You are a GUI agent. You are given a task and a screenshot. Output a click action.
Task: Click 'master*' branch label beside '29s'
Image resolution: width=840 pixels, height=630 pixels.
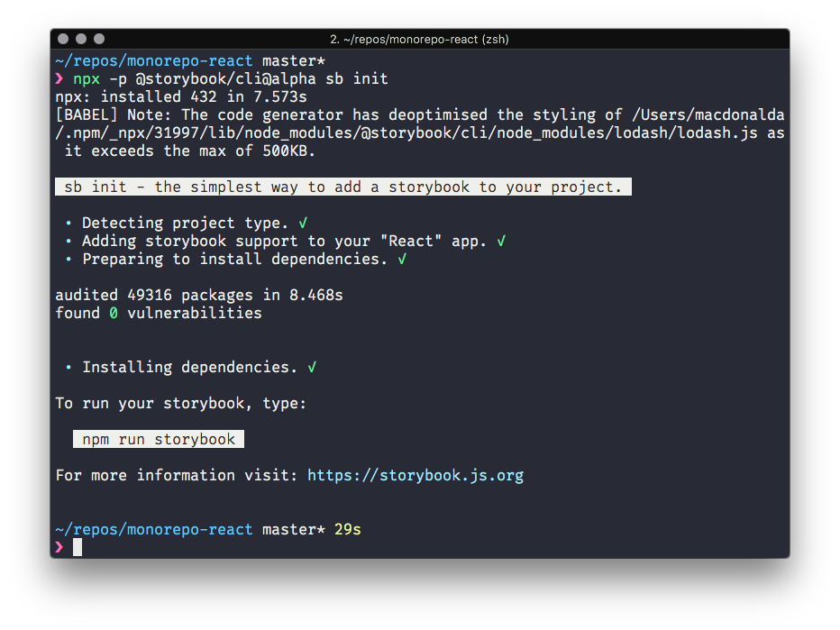pyautogui.click(x=294, y=529)
